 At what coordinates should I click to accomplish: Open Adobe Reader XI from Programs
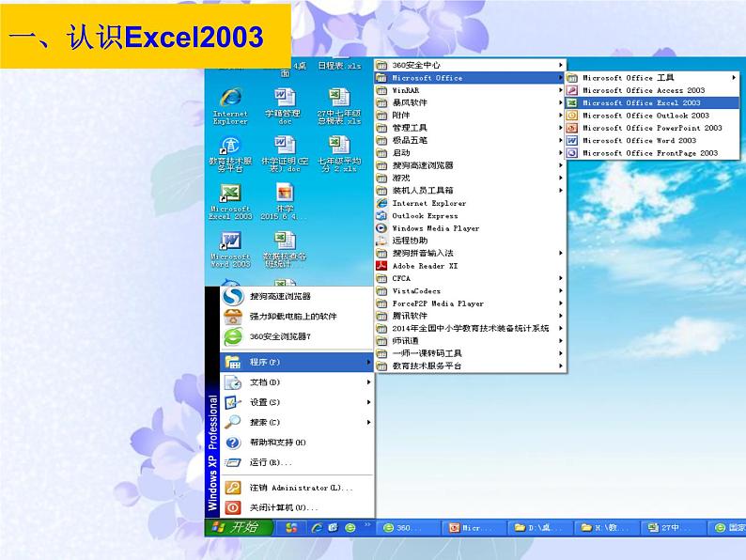470,266
